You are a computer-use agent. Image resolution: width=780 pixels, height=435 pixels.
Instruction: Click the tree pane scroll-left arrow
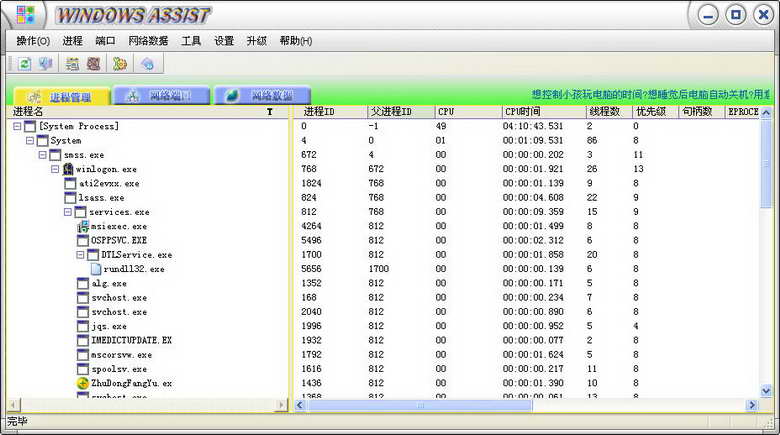coord(13,405)
